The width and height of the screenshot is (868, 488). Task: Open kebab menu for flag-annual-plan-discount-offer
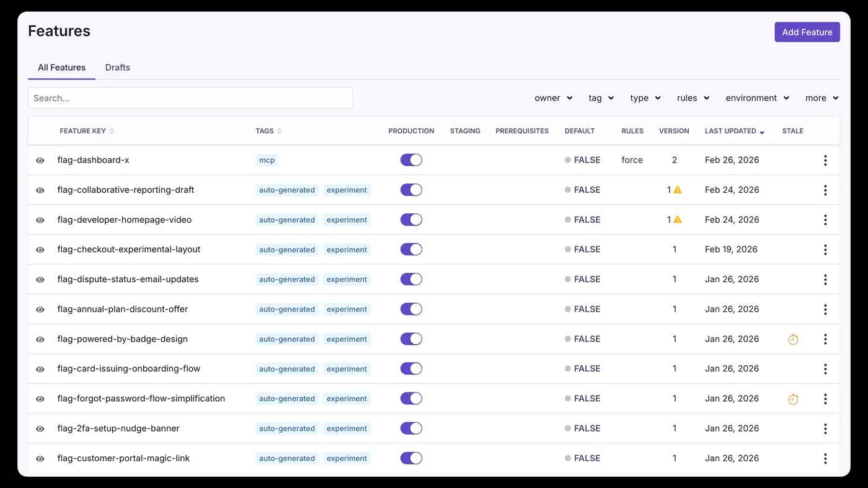click(x=825, y=309)
